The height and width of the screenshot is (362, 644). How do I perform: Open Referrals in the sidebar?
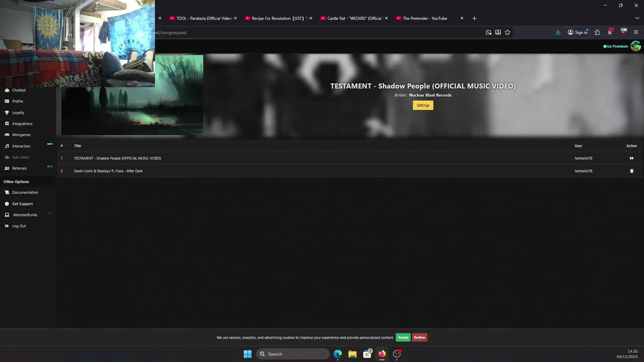pos(19,168)
